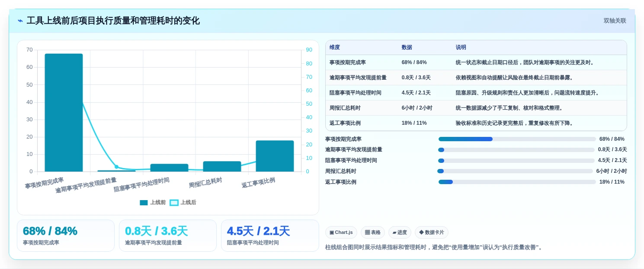Click the 18% / 11% table cell
Screen dimensions: 644x269
[414, 123]
